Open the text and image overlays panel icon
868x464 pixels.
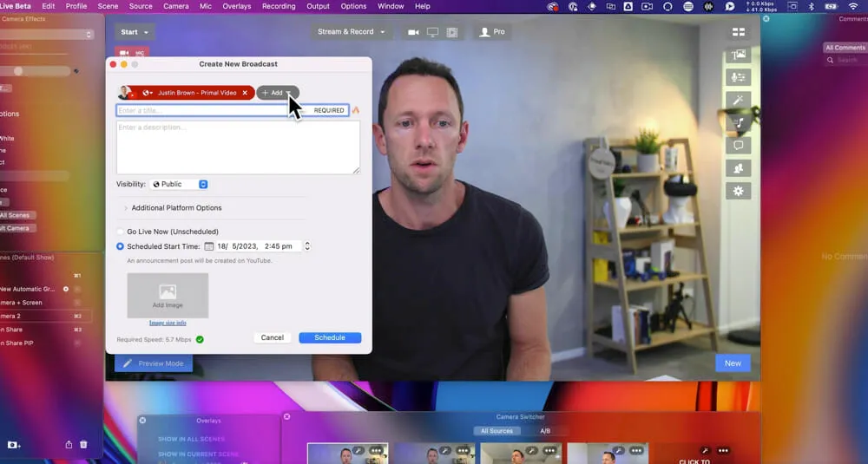point(739,55)
